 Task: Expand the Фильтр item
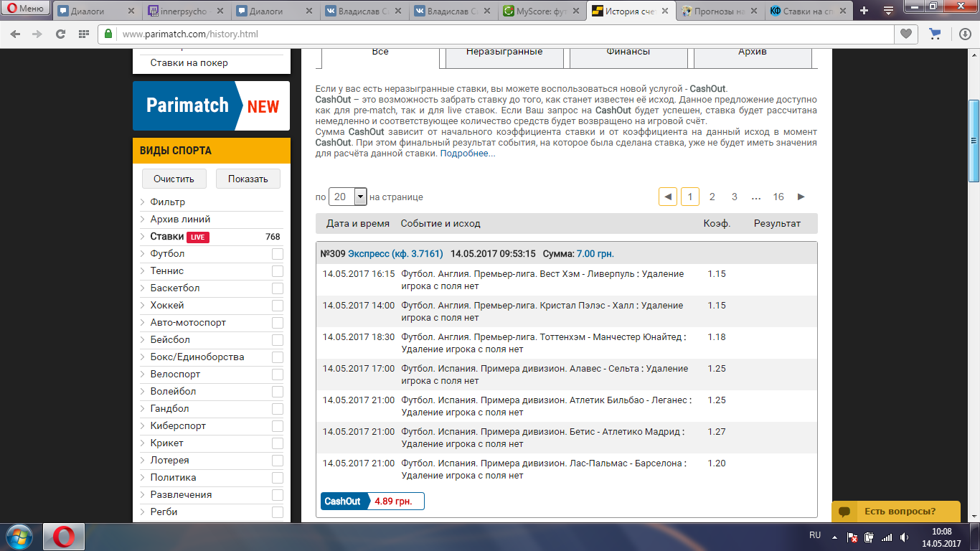click(167, 202)
